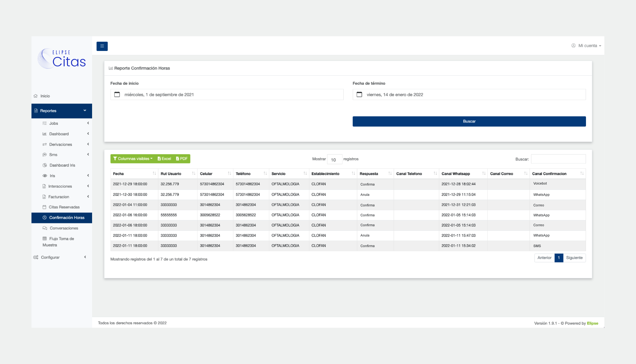Viewport: 636px width, 364px height.
Task: Click the Flujo Toma de Muestra table icon
Action: 45,239
